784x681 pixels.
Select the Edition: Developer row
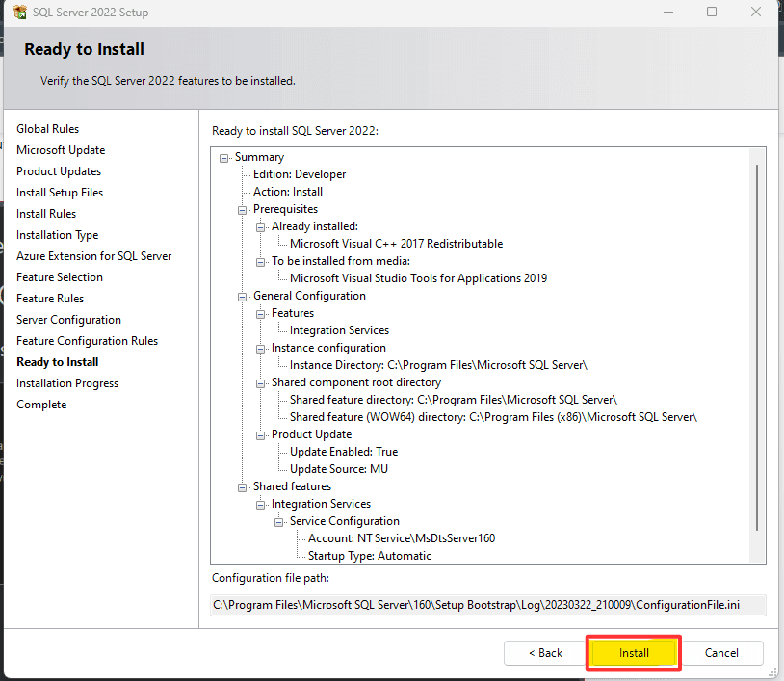[299, 174]
